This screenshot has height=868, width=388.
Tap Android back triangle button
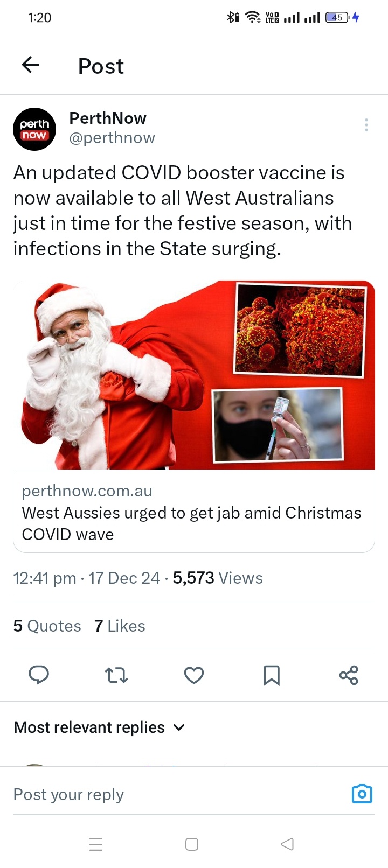(287, 844)
